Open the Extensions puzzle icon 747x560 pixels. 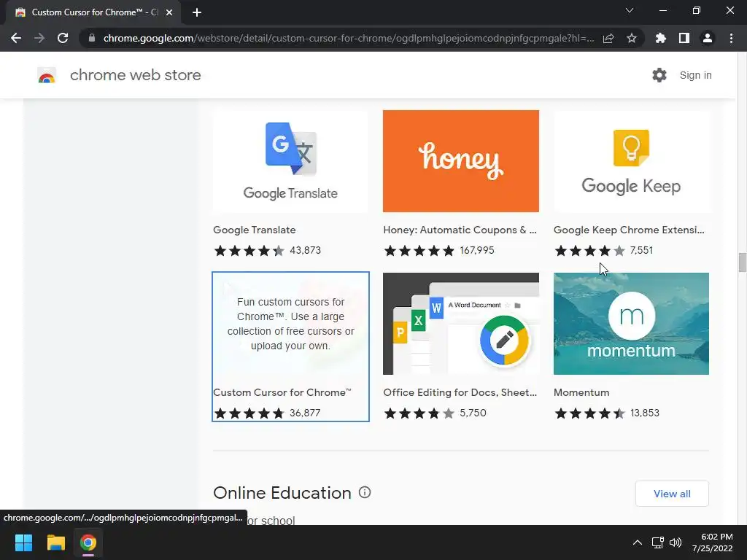661,38
